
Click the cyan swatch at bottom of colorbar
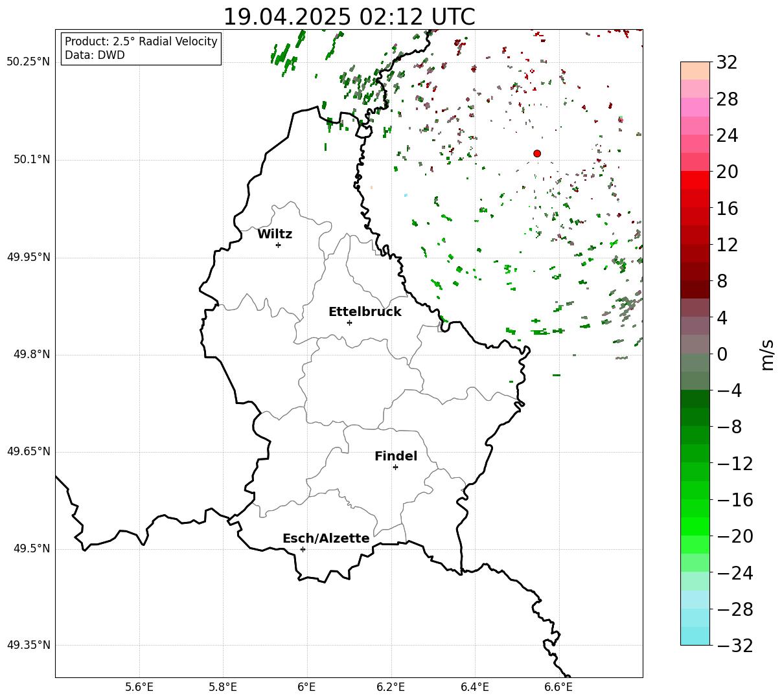pos(695,636)
